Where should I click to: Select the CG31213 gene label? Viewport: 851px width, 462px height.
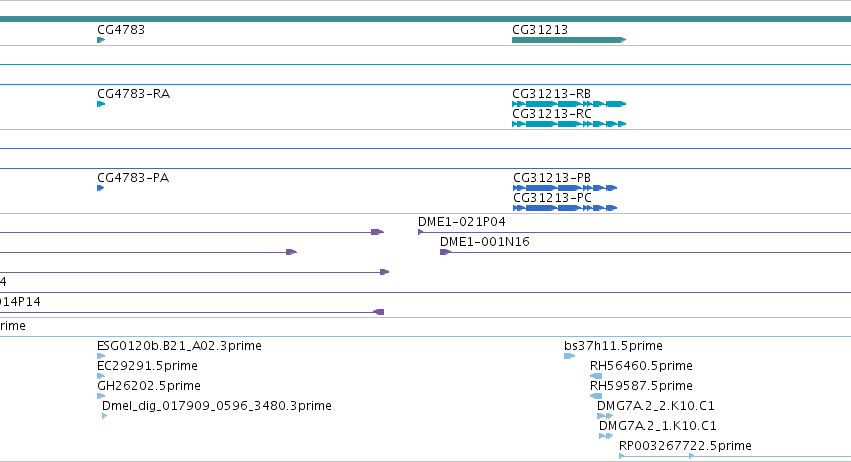click(x=540, y=30)
